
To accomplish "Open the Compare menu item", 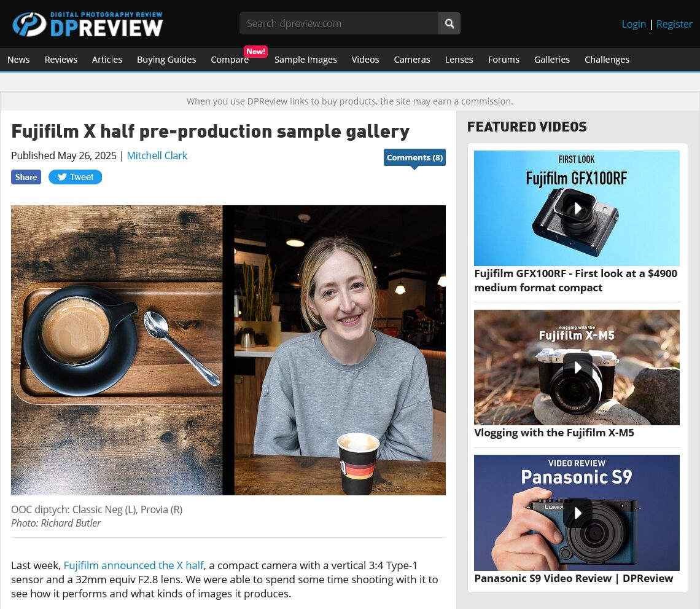I will pyautogui.click(x=230, y=60).
